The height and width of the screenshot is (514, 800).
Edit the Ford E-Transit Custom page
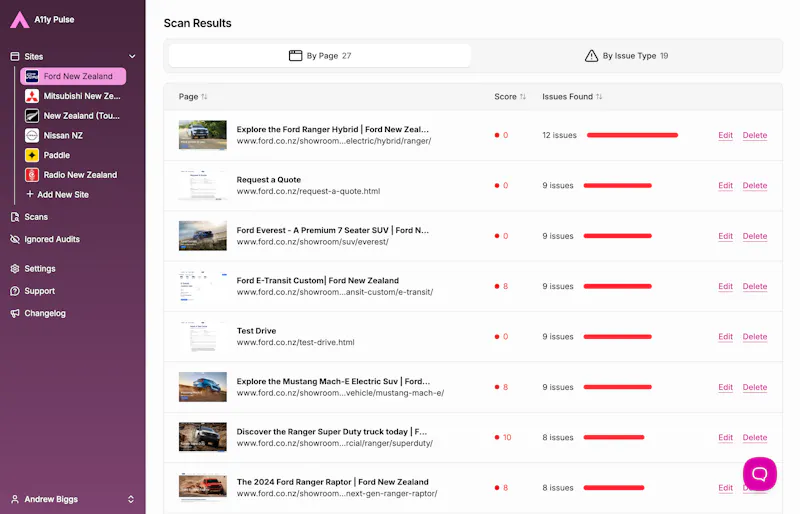(725, 286)
